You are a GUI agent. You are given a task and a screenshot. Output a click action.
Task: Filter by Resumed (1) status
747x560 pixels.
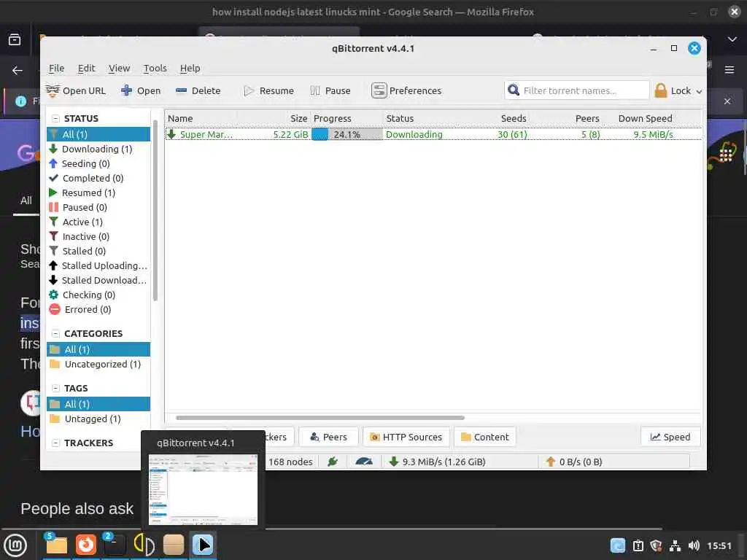[98, 192]
